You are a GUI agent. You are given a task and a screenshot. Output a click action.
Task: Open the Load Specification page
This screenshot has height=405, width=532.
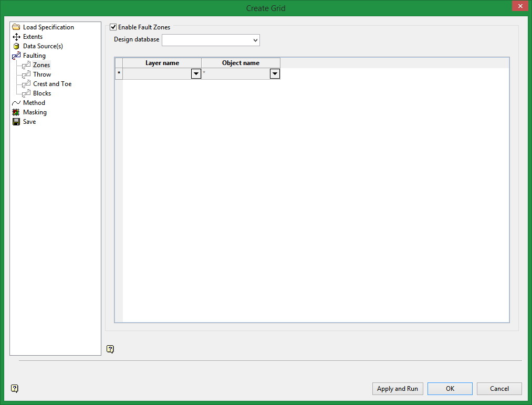[x=48, y=27]
